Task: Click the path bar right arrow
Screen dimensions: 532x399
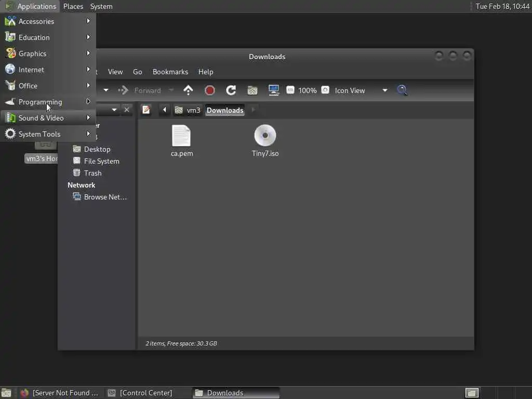Action: [253, 110]
